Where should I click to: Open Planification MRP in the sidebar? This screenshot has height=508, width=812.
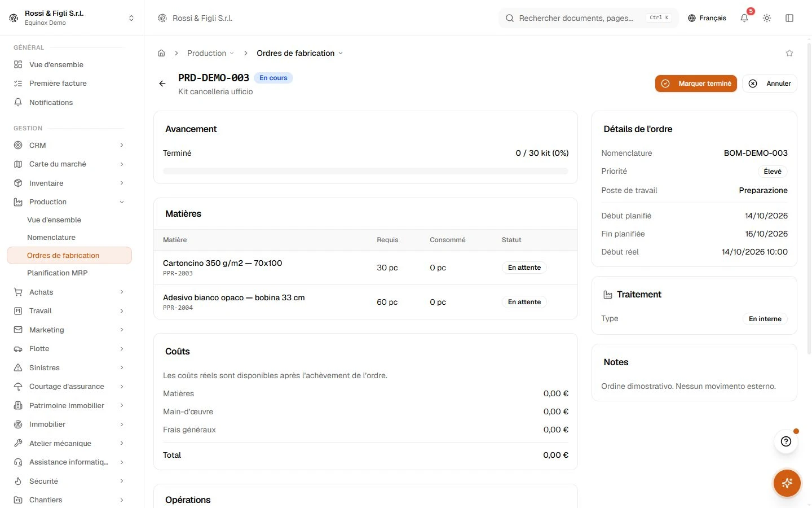point(58,273)
